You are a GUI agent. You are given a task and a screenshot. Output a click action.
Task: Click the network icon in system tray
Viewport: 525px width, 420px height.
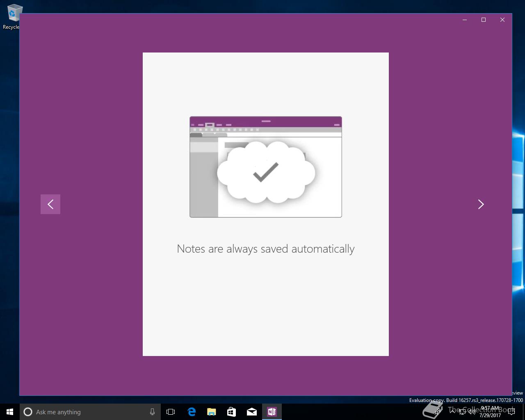click(x=462, y=412)
